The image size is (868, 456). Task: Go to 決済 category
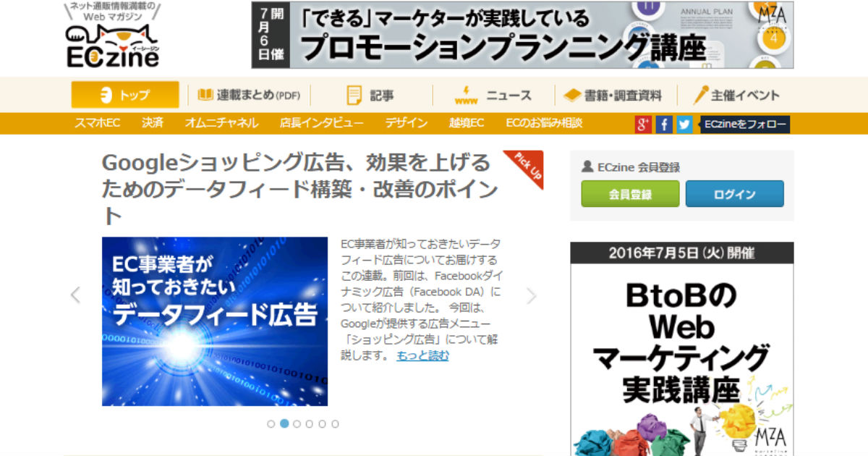153,123
